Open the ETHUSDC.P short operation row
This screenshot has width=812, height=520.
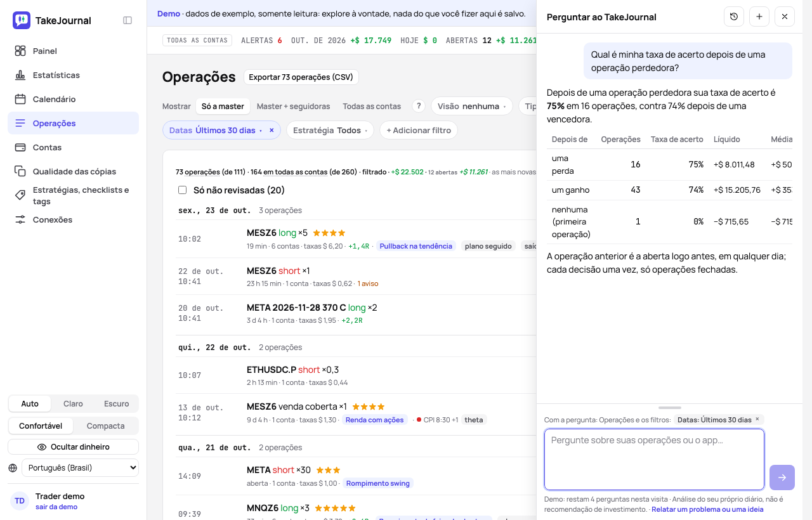click(x=355, y=375)
